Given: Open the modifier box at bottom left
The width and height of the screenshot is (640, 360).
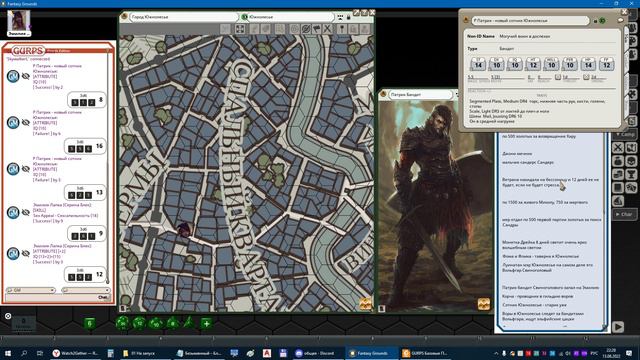Looking at the screenshot, I should coord(23,323).
